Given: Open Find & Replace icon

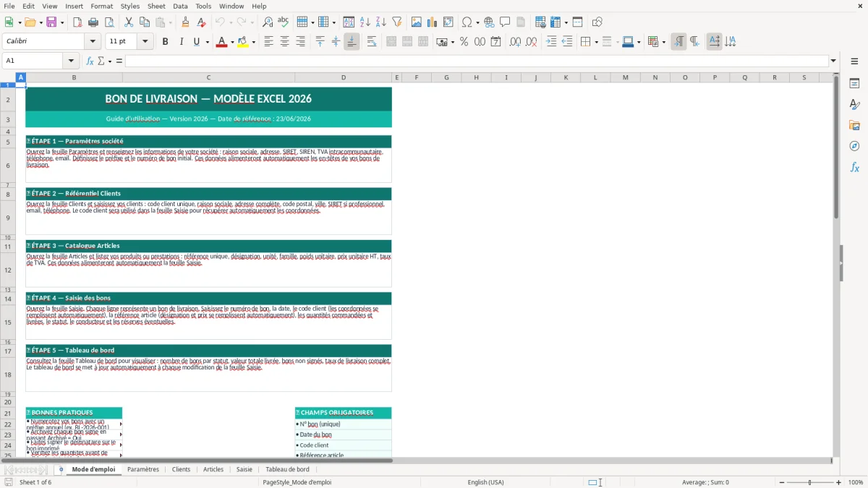Looking at the screenshot, I should coord(268,22).
